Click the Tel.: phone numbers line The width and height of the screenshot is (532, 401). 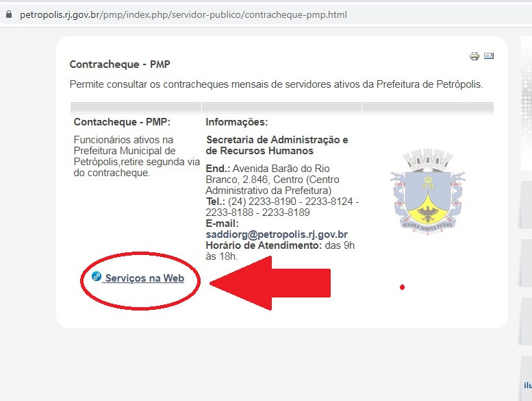click(x=282, y=207)
